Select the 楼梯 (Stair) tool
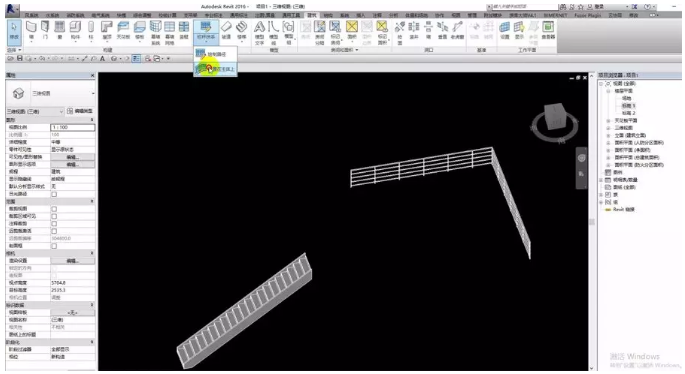Viewport: 685px width, 374px height. (242, 31)
